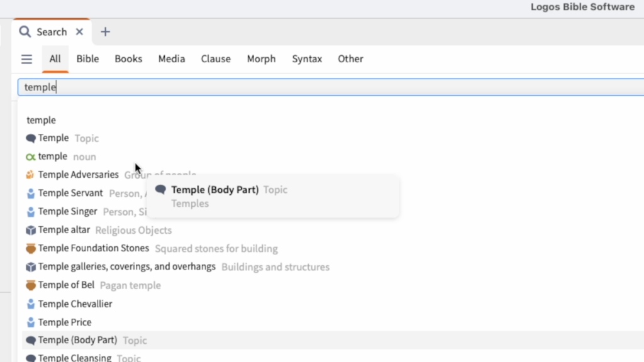Switch to the Clause search tab
Image resolution: width=644 pixels, height=362 pixels.
[216, 58]
